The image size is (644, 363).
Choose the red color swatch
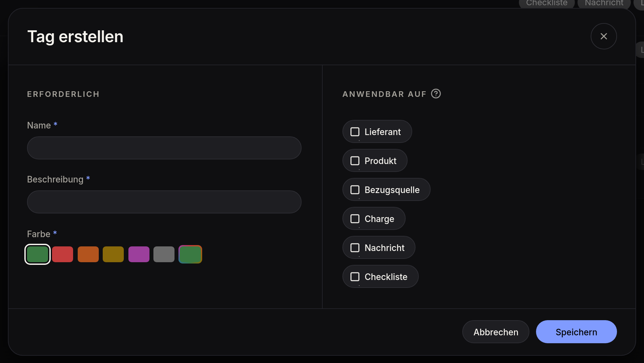click(63, 254)
